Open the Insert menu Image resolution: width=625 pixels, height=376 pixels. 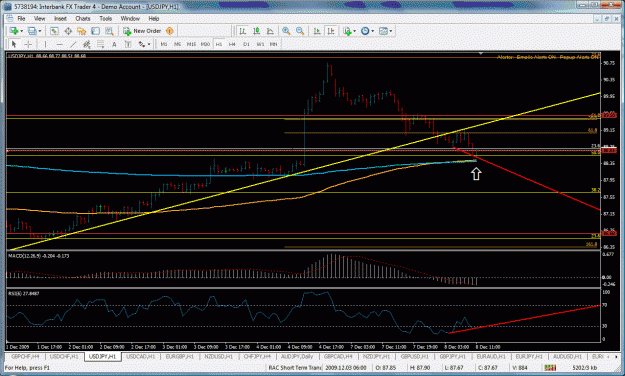click(x=61, y=18)
